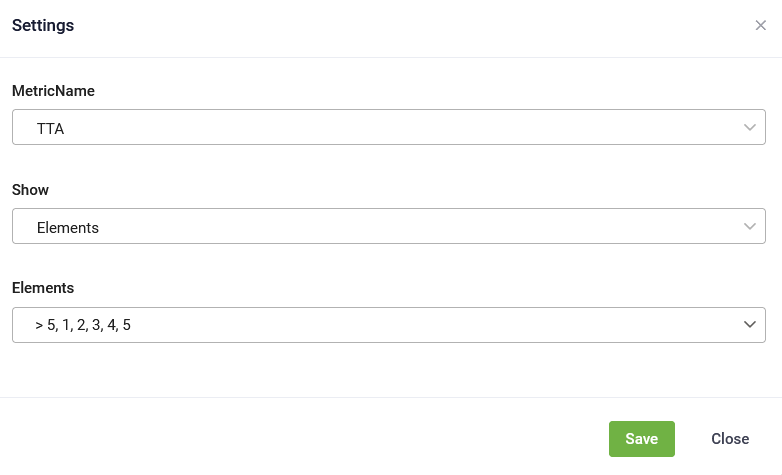782x475 pixels.
Task: Click the Settings dialog title
Action: point(43,25)
